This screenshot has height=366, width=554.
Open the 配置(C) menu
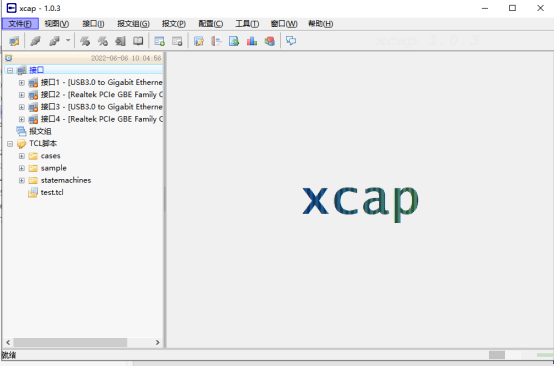211,24
